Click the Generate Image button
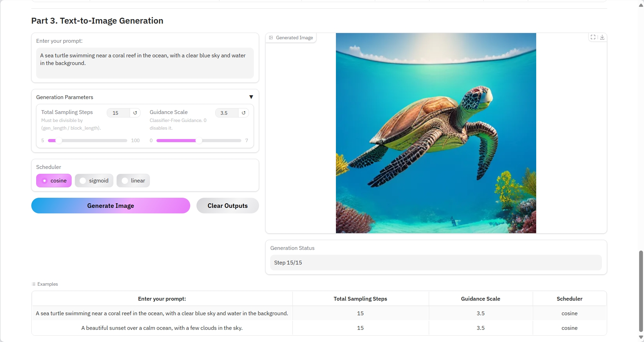Screen dimensions: 644x342 coord(111,206)
